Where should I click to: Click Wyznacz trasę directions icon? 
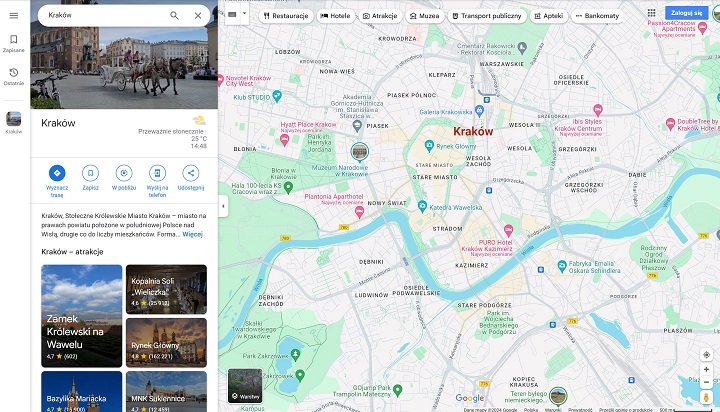57,173
